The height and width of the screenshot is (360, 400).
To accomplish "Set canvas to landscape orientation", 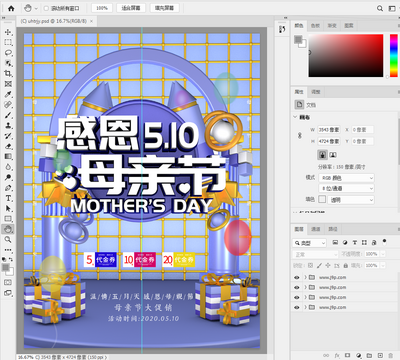I will (333, 155).
